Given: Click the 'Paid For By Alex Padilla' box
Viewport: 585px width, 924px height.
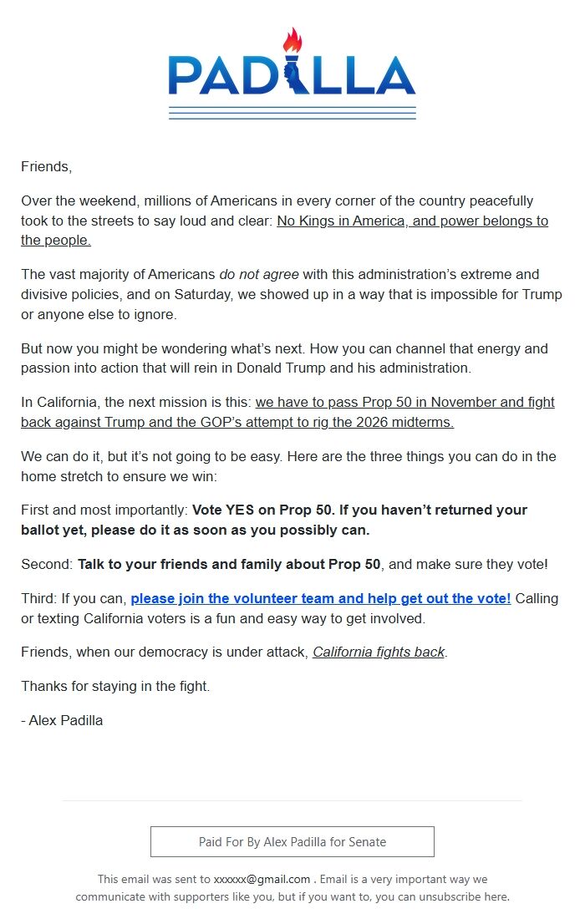Looking at the screenshot, I should click(292, 842).
